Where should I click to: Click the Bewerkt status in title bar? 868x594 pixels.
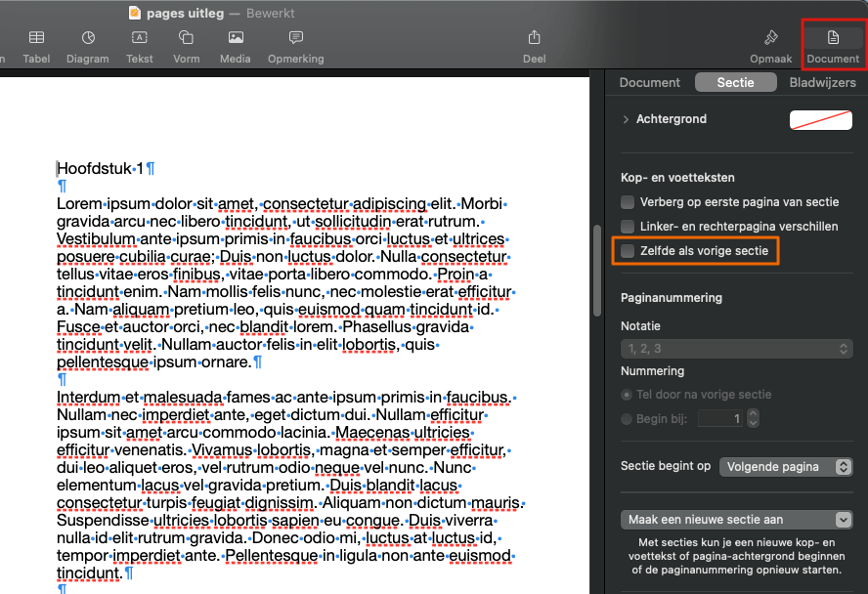(270, 14)
